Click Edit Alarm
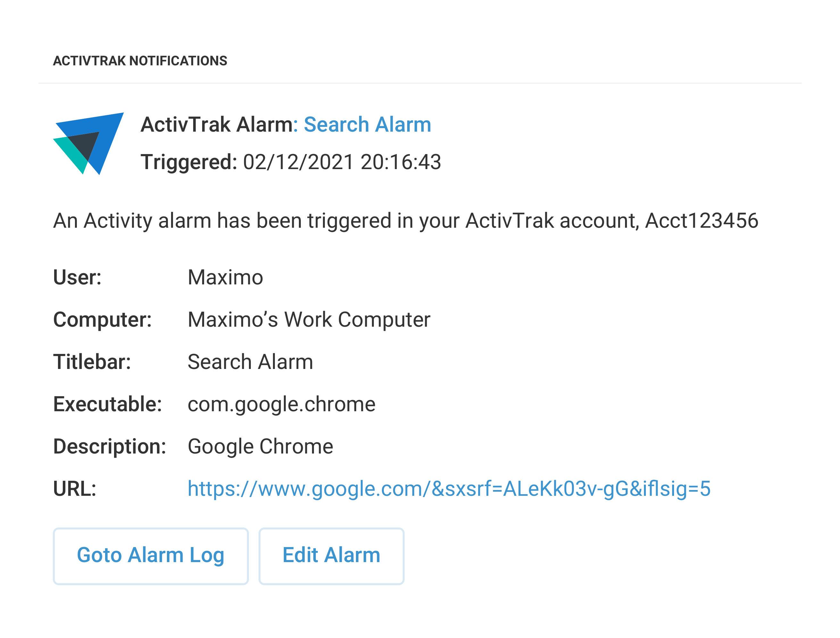The height and width of the screenshot is (638, 840). [331, 556]
